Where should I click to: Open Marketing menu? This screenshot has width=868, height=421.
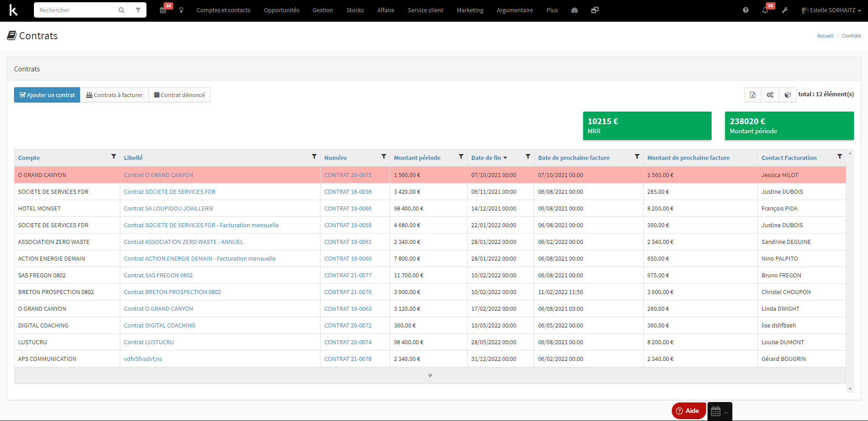[x=470, y=10]
